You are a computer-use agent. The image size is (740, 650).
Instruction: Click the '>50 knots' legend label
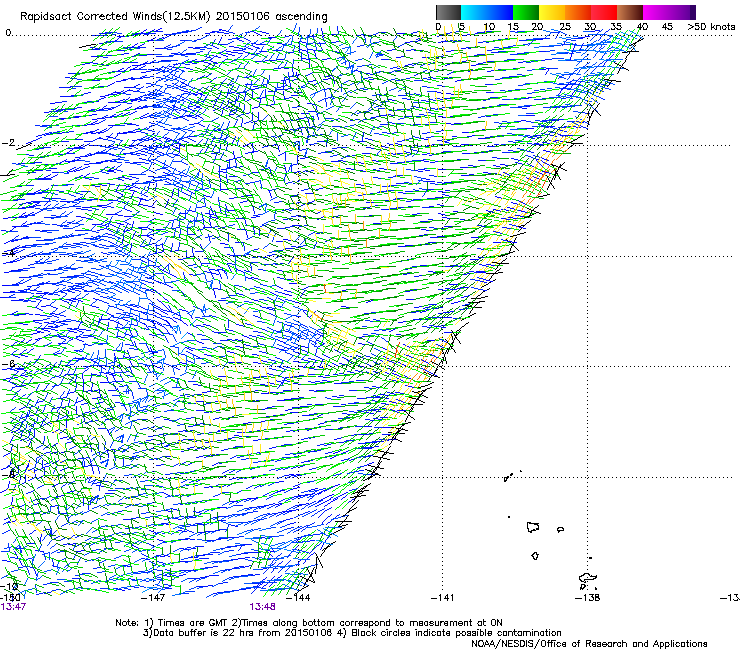pyautogui.click(x=711, y=26)
